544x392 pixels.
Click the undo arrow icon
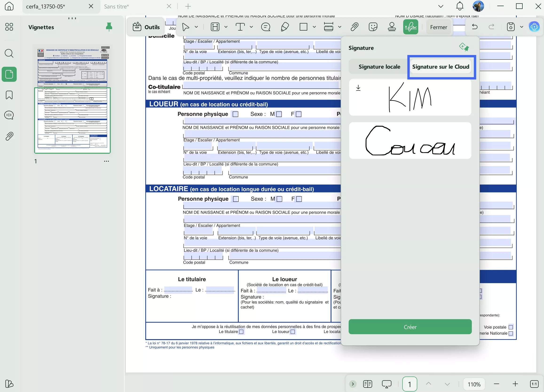(x=474, y=27)
